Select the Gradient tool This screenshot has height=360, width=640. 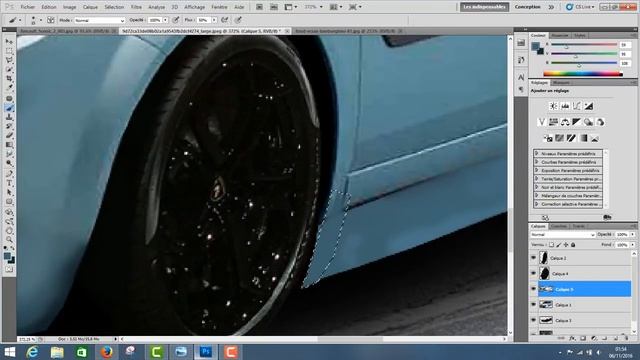9,145
